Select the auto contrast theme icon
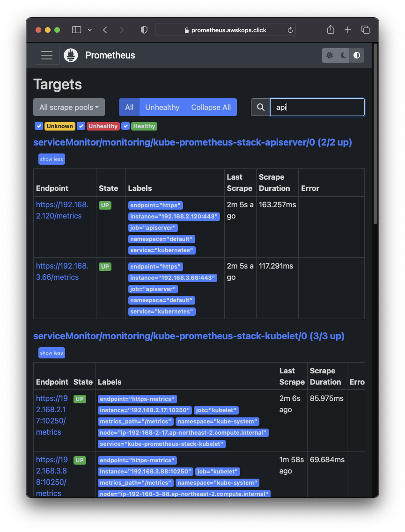Image resolution: width=405 pixels, height=532 pixels. click(357, 55)
